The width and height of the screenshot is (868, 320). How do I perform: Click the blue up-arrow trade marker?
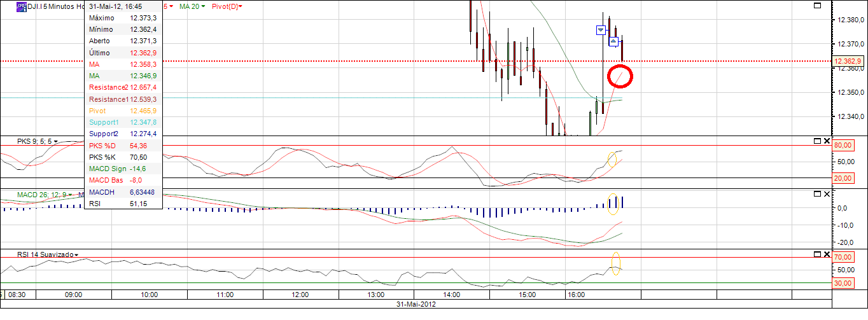613,41
